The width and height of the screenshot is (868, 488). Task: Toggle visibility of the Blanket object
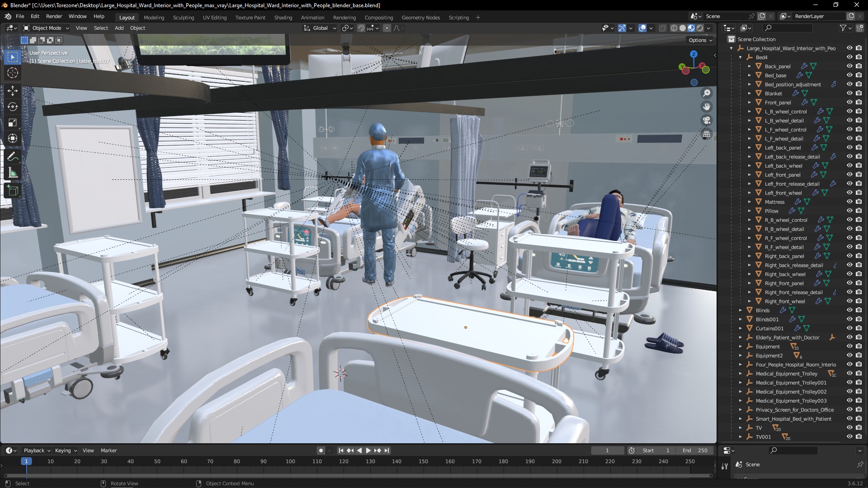(849, 93)
